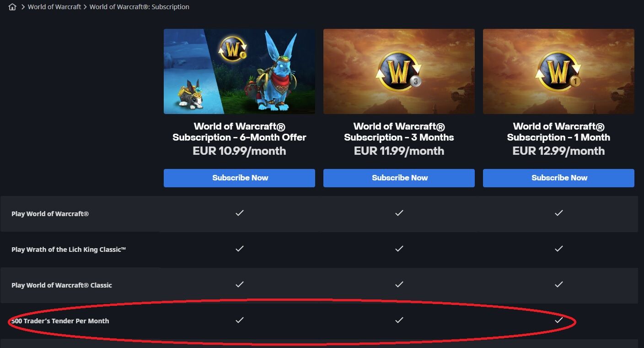The width and height of the screenshot is (644, 348).
Task: Click the 6-Month Offer title text
Action: pos(239,132)
